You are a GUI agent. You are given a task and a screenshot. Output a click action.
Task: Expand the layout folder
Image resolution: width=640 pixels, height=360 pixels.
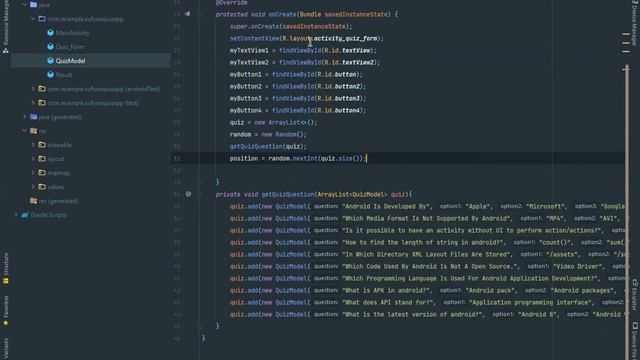pyautogui.click(x=33, y=158)
